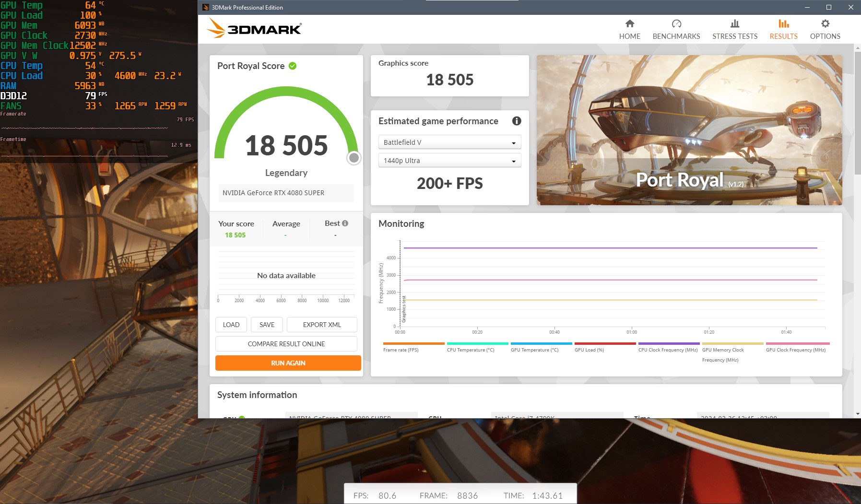Click the info icon next to Best
This screenshot has height=504, width=861.
[345, 223]
